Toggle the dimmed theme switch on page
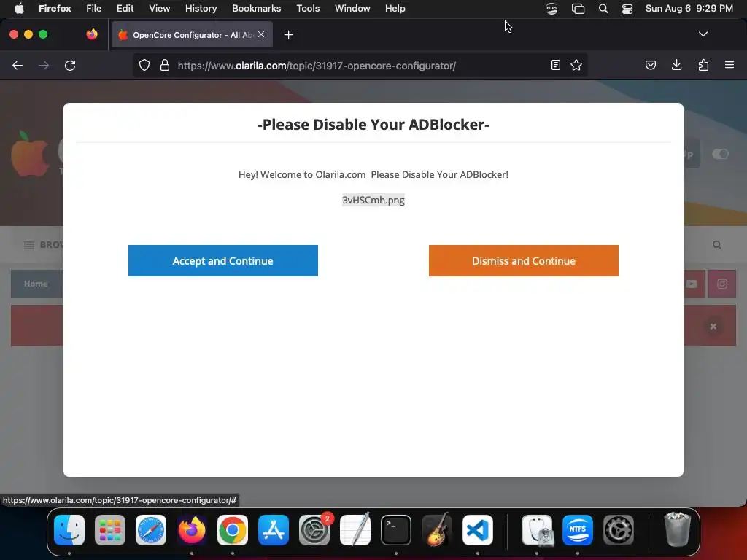Viewport: 747px width, 560px height. (720, 154)
